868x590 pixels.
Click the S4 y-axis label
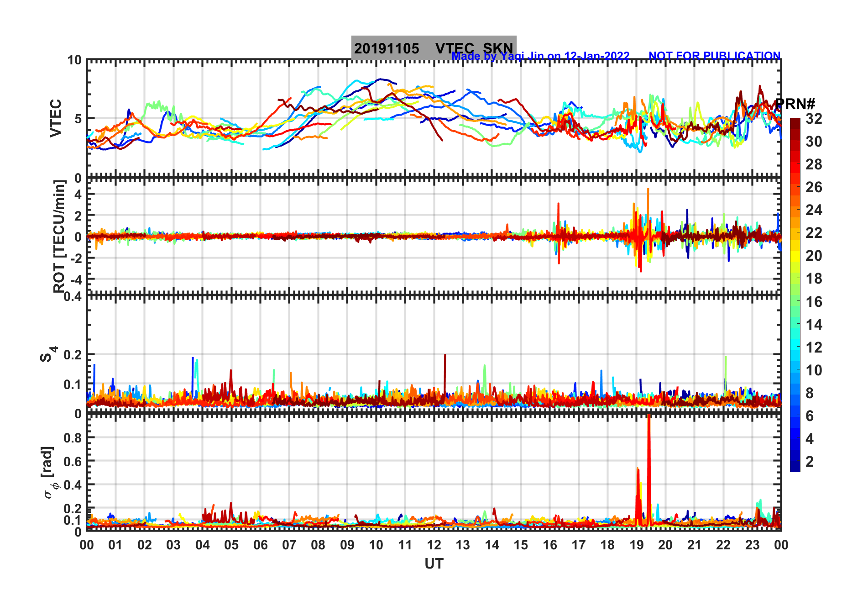[48, 354]
